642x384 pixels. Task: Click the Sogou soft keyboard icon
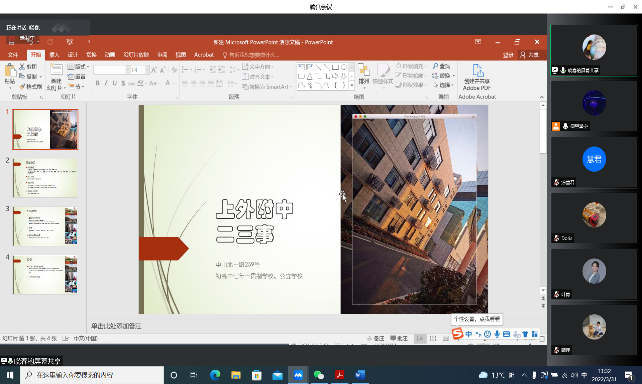tap(506, 334)
